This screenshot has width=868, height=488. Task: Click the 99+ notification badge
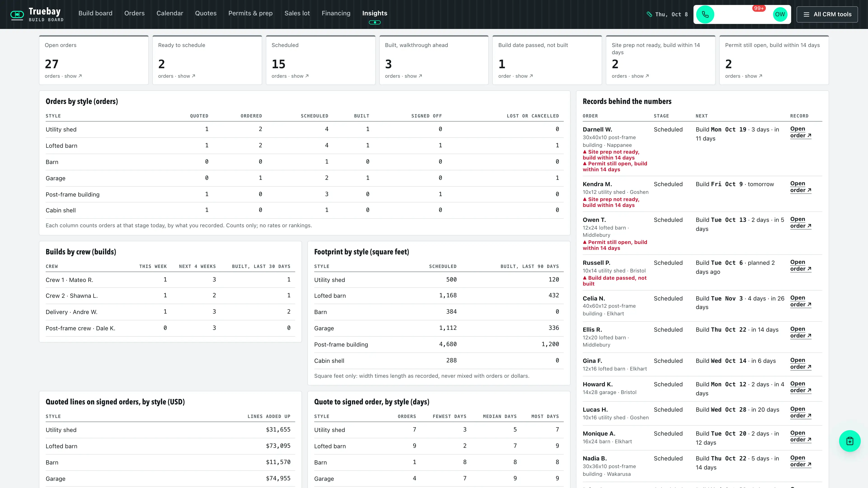coord(759,8)
